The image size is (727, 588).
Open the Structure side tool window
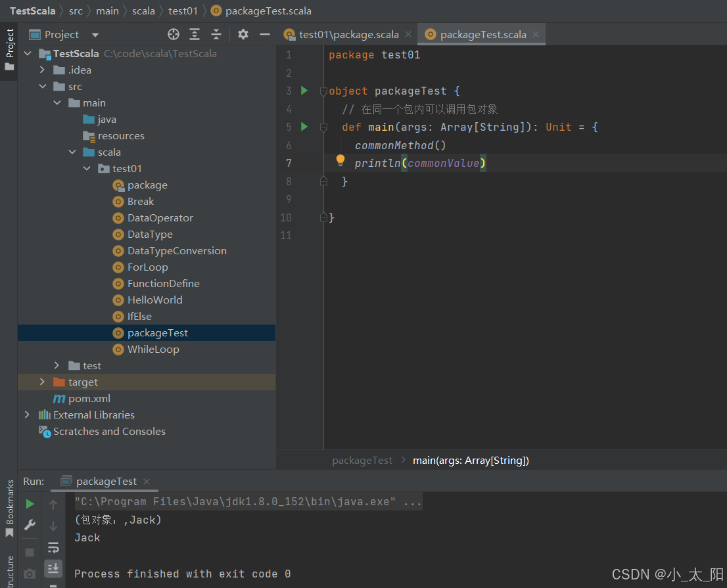[9, 572]
